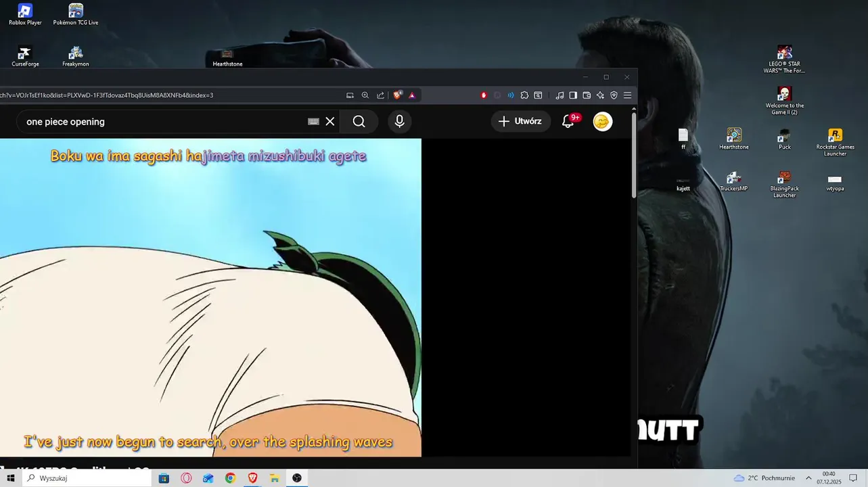
Task: Toggle the browser sidebar panel icon
Action: [573, 95]
